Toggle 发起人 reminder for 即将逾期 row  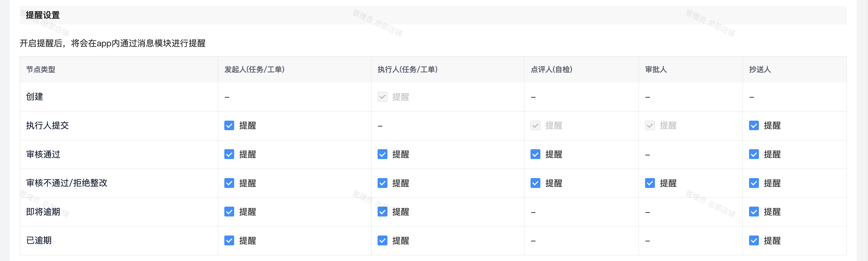[x=229, y=212]
